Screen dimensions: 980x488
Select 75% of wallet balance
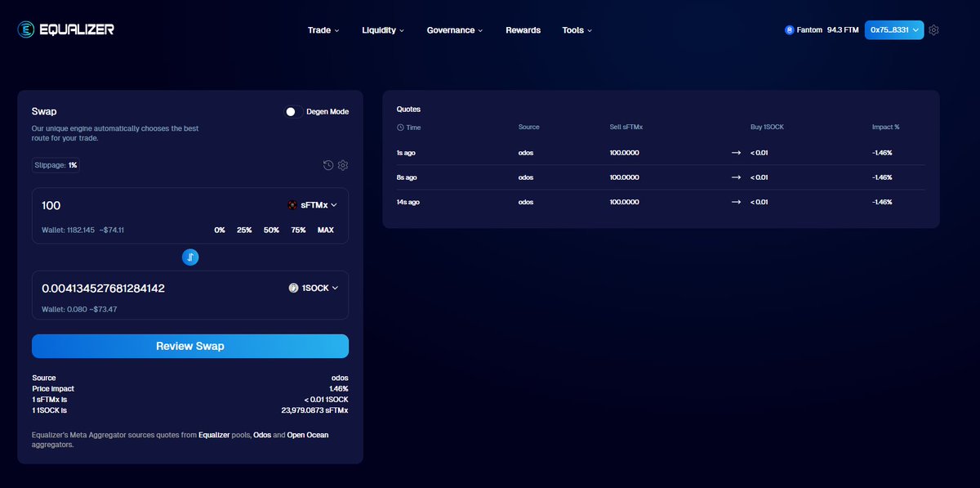(298, 231)
